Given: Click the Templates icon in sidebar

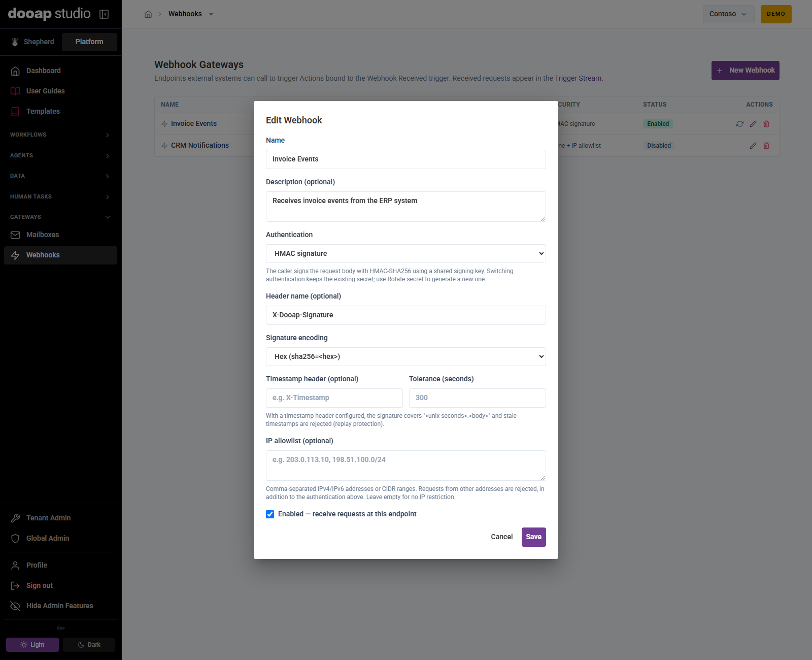Looking at the screenshot, I should [x=15, y=112].
